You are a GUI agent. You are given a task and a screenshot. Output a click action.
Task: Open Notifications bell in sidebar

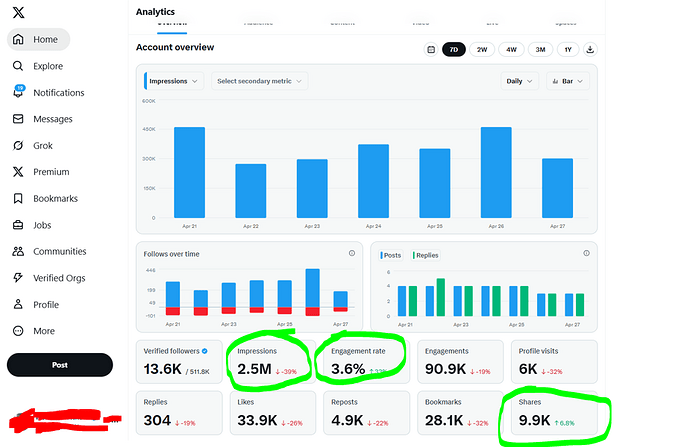pyautogui.click(x=18, y=92)
